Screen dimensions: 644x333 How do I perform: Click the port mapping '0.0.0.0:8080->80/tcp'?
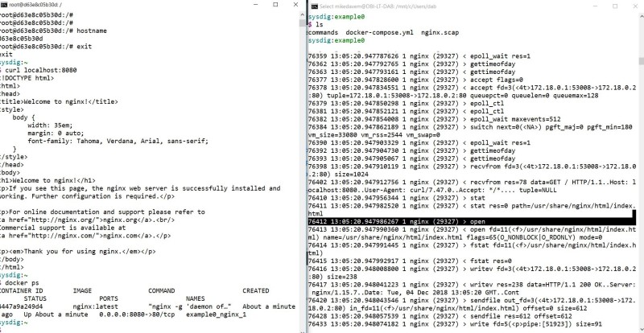coord(137,314)
